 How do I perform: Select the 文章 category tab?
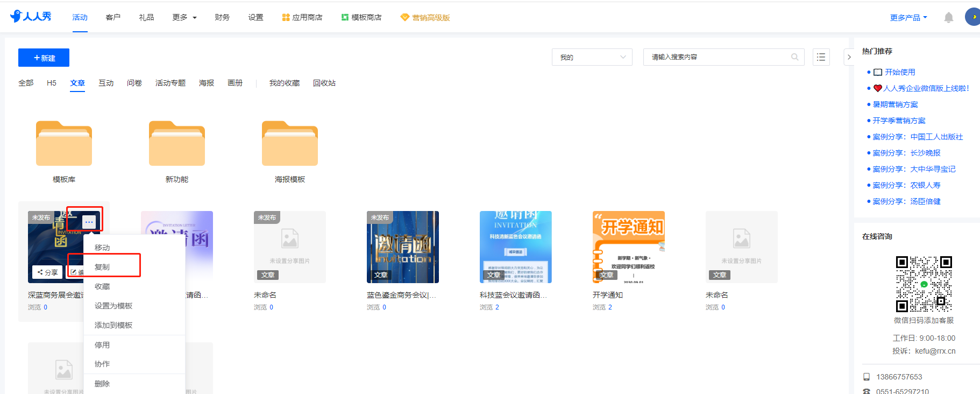pyautogui.click(x=77, y=83)
